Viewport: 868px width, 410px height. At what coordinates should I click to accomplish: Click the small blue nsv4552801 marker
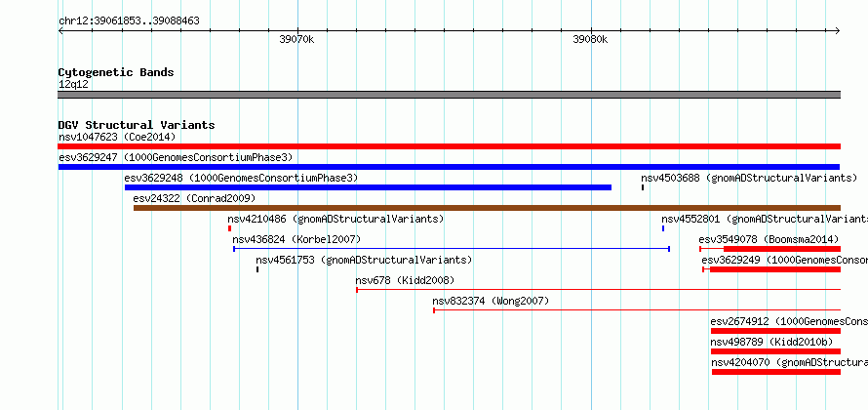coord(663,228)
